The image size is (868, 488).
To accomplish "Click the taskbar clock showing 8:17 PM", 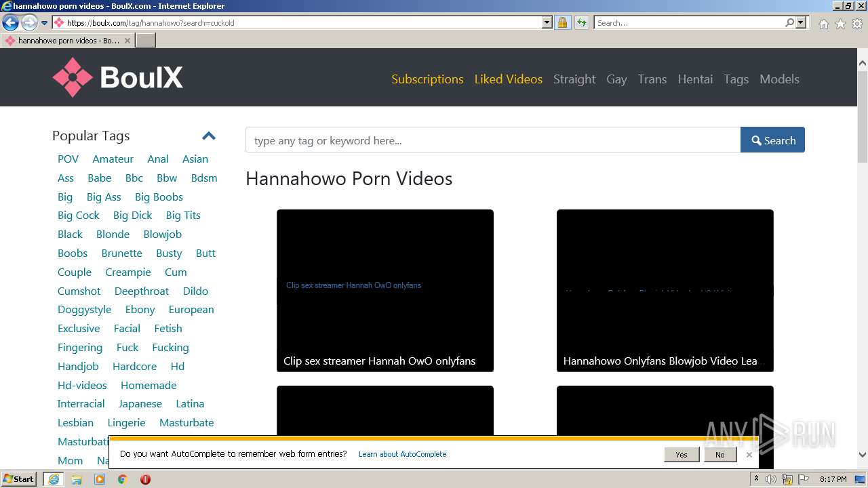I will tap(833, 479).
